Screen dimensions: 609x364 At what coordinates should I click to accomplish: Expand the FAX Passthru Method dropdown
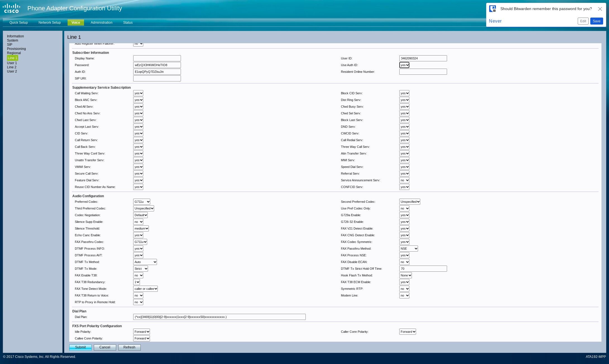(x=409, y=249)
